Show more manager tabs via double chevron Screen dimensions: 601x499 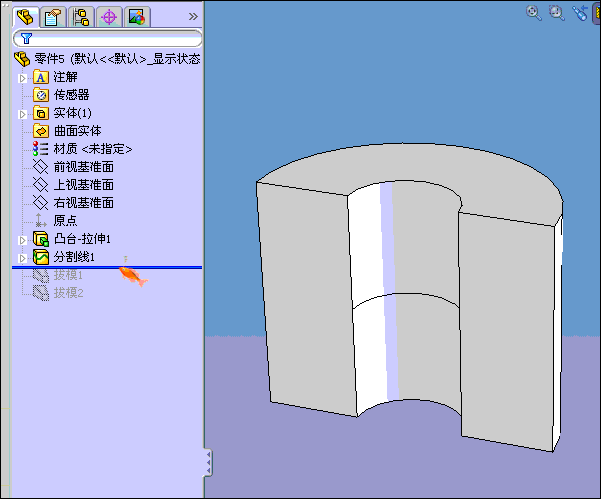click(x=193, y=16)
